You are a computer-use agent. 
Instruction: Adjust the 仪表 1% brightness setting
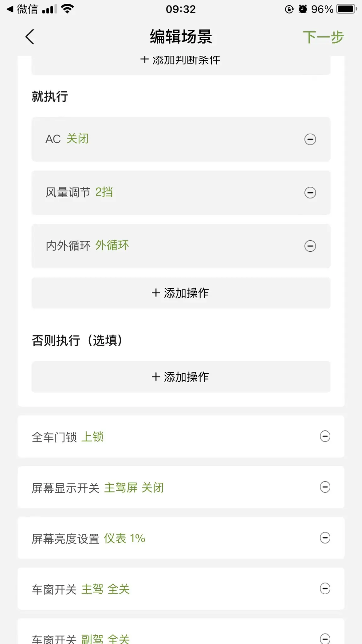[x=124, y=538]
